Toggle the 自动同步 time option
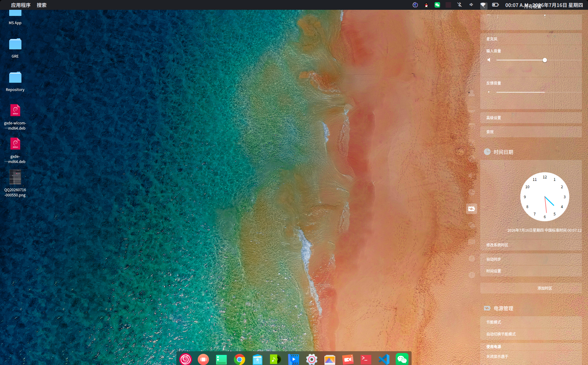Screen dimensions: 588x365 click(x=531, y=259)
